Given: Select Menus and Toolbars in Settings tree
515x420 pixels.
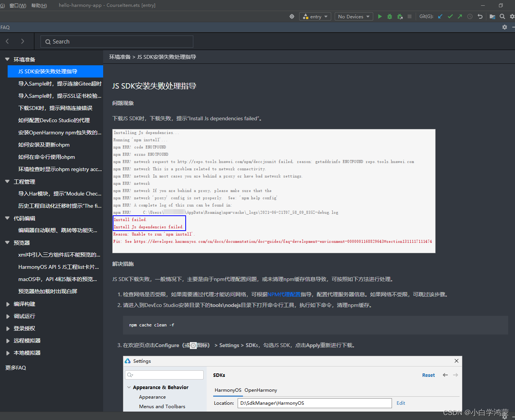Looking at the screenshot, I should [x=162, y=407].
